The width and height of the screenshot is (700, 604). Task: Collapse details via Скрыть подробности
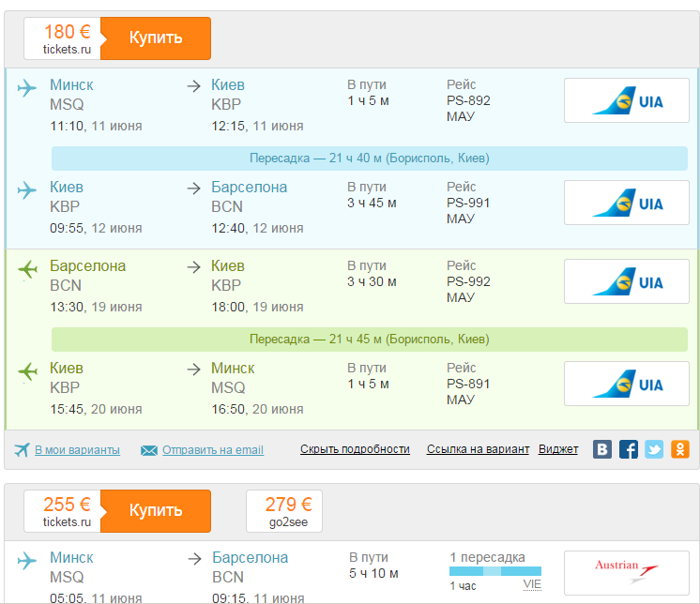click(x=355, y=450)
